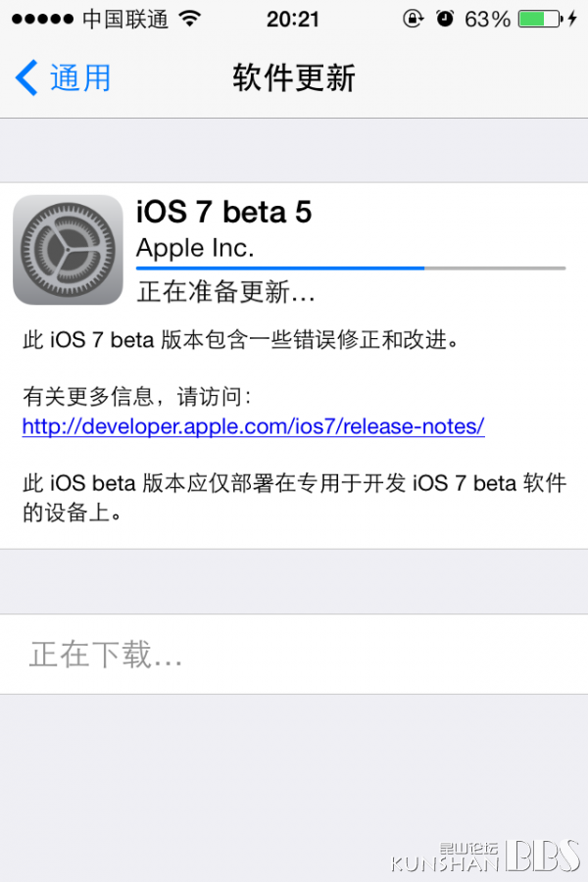Tap the rotation lock status icon
Image resolution: width=588 pixels, height=882 pixels.
coord(413,20)
